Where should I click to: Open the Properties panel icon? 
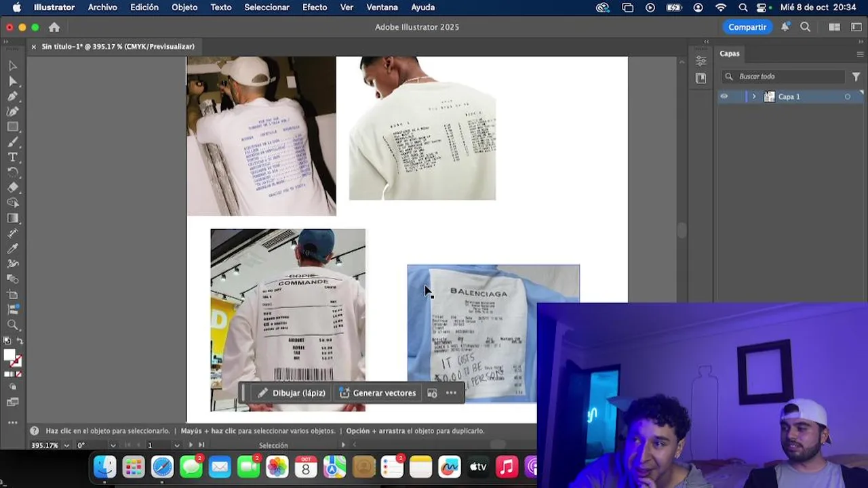coord(701,60)
